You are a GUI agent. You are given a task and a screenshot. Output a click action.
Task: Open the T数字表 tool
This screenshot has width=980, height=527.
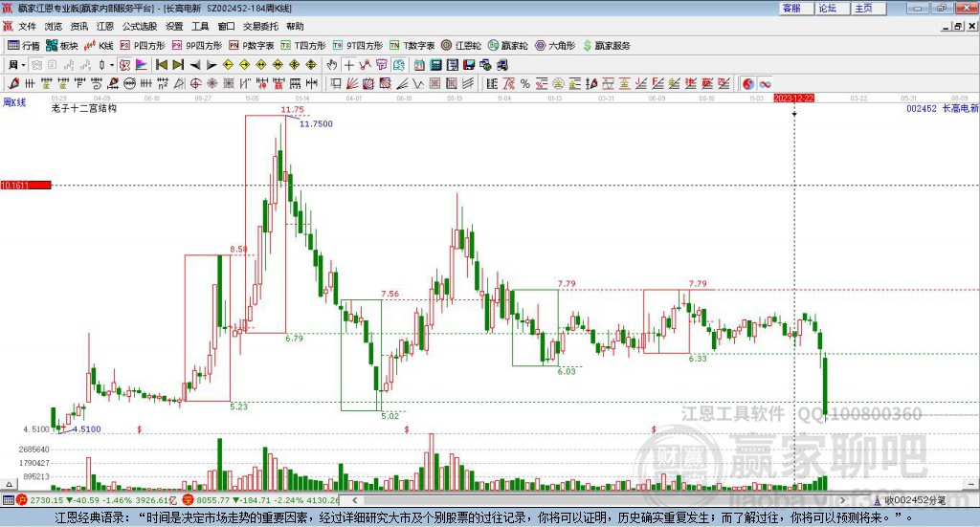tap(412, 46)
